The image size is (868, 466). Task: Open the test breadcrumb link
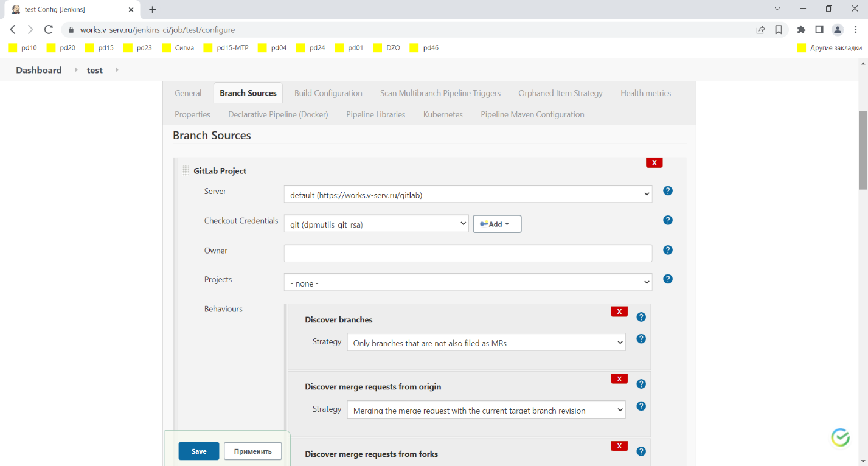coord(95,70)
